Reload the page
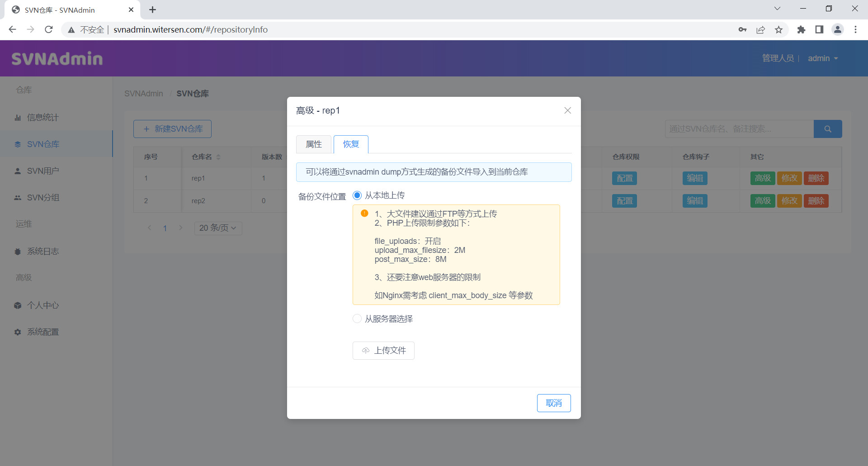 click(x=49, y=29)
